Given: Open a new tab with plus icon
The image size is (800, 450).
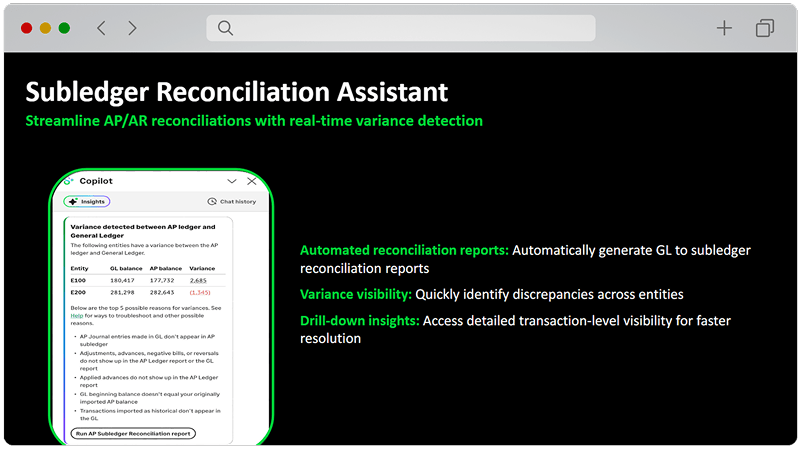Looking at the screenshot, I should pos(724,28).
